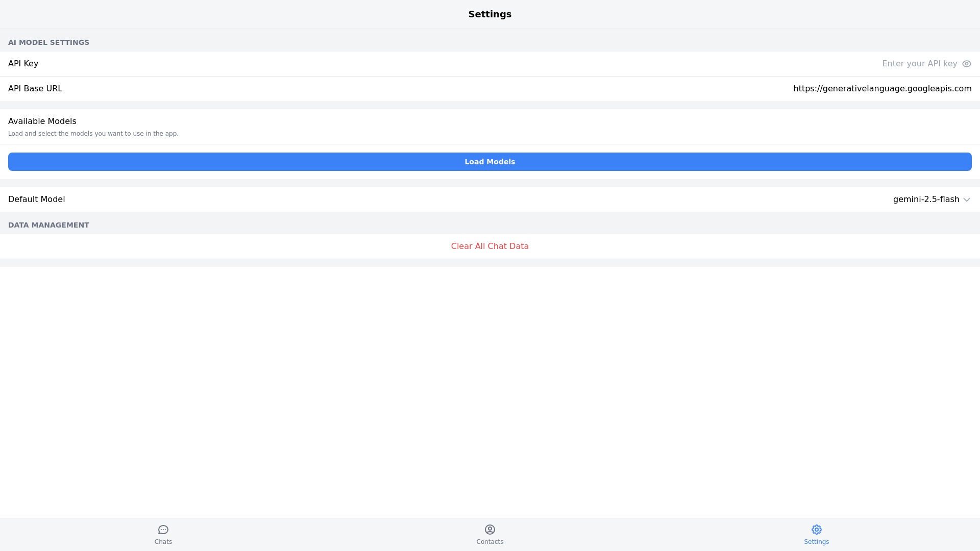Click the AI MODEL SETTINGS section header
The image size is (980, 551).
click(48, 42)
